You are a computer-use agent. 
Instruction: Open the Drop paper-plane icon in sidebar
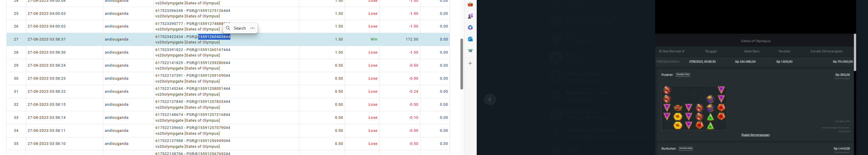point(470,51)
